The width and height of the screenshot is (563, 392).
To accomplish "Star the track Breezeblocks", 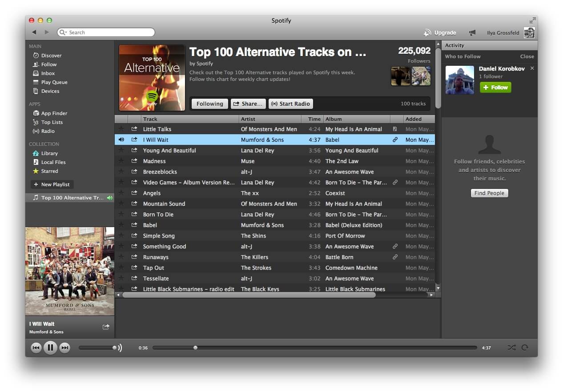I will (121, 172).
